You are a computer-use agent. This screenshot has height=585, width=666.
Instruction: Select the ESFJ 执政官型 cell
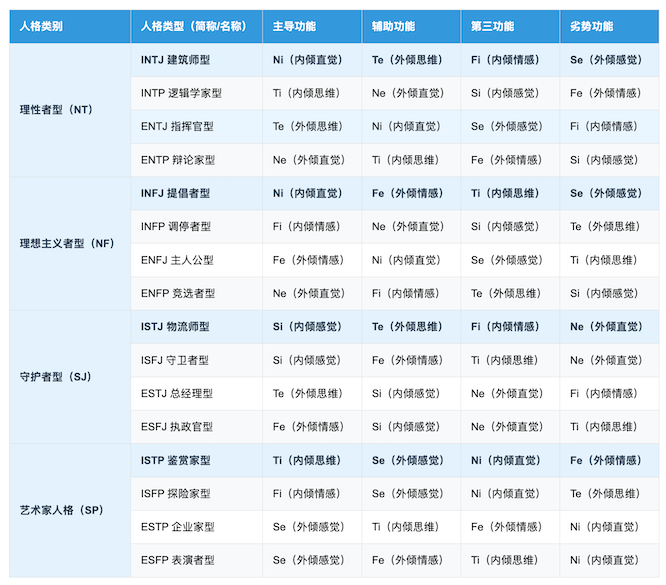point(177,427)
